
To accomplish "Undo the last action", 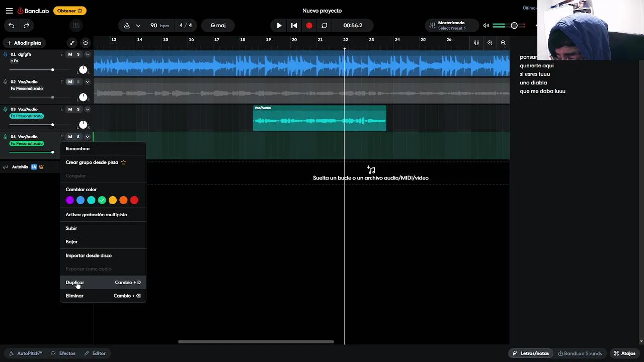I will (11, 25).
